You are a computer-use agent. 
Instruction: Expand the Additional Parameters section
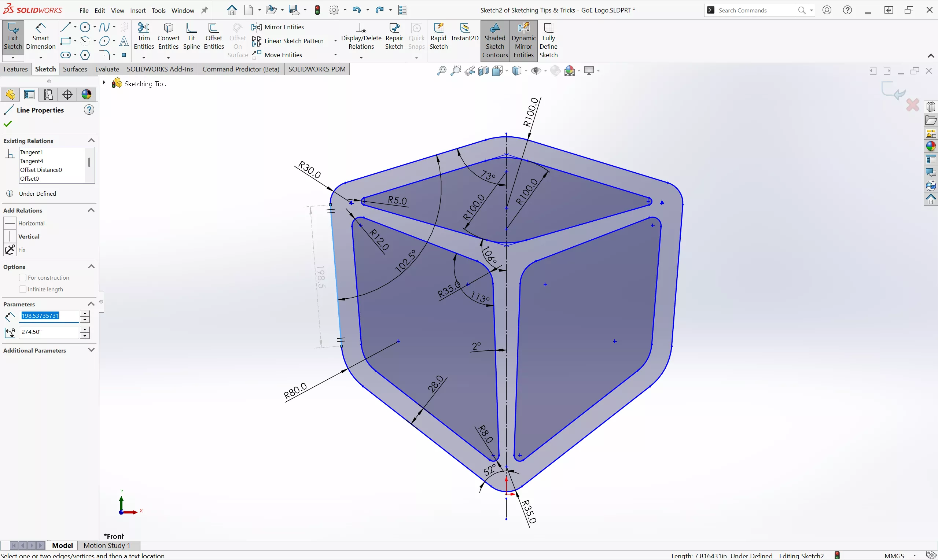tap(91, 350)
